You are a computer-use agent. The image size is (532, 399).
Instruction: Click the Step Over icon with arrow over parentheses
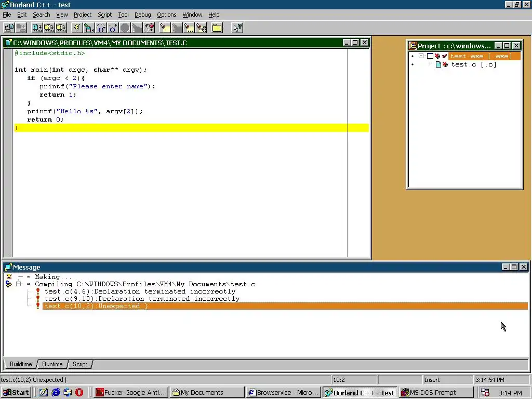pyautogui.click(x=101, y=28)
